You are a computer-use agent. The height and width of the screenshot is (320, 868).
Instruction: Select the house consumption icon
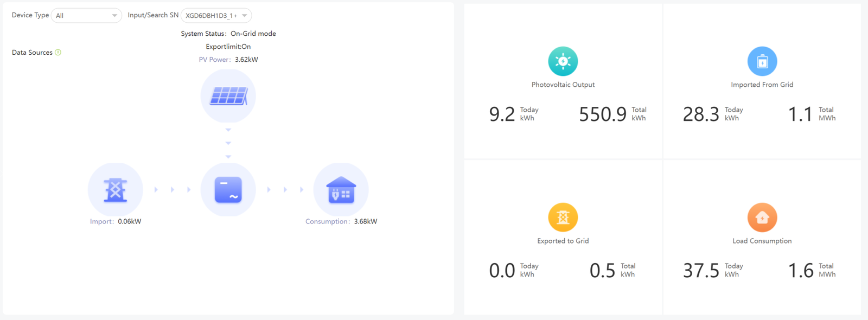(x=341, y=190)
